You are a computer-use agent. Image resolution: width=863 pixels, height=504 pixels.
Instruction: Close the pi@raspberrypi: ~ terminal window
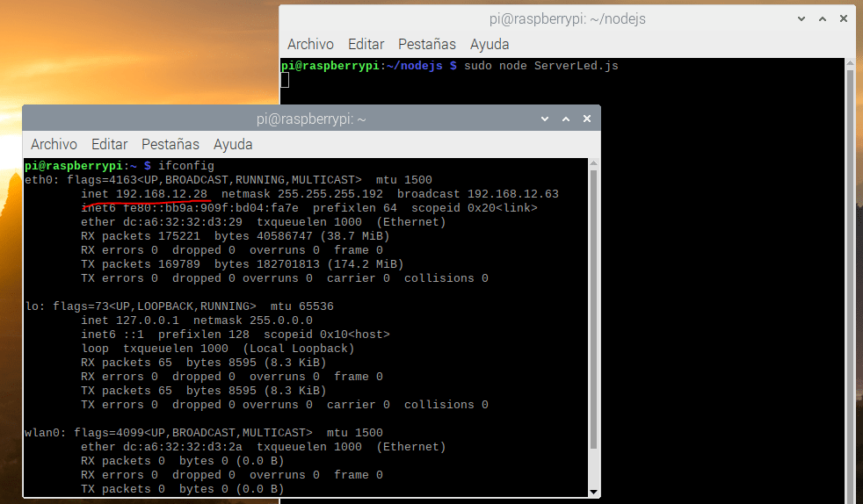pos(586,119)
